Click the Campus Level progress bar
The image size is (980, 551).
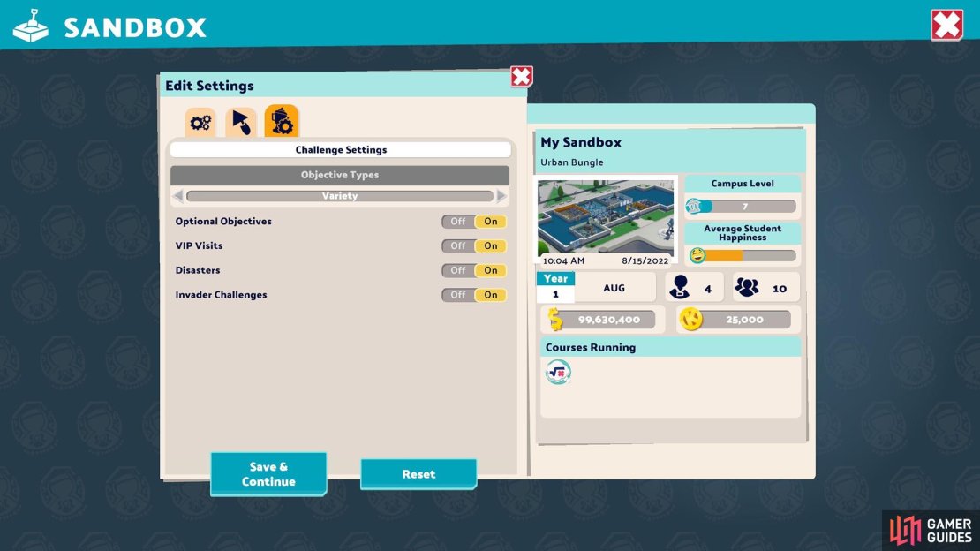tap(743, 207)
